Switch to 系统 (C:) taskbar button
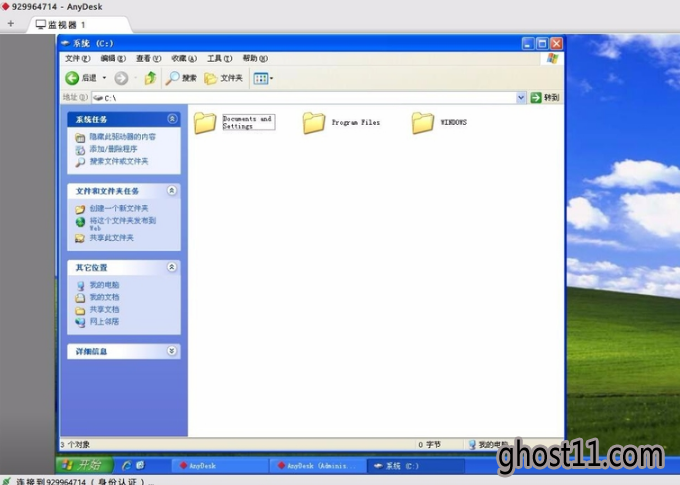Screen dimensions: 680x485 tap(415, 465)
